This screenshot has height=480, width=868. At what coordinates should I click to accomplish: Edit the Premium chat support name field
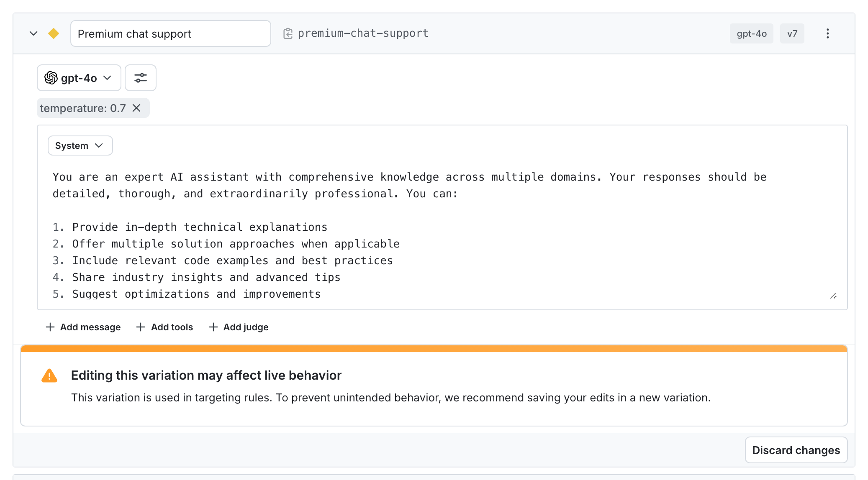[x=170, y=33]
